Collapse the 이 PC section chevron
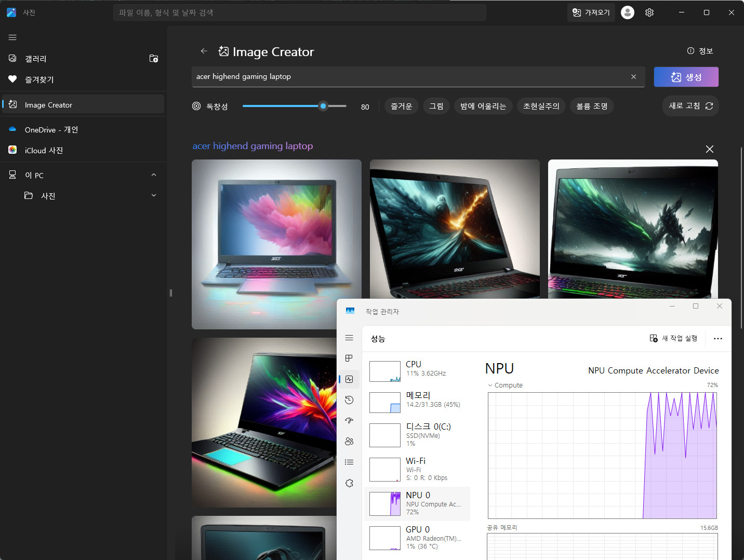 (x=154, y=175)
